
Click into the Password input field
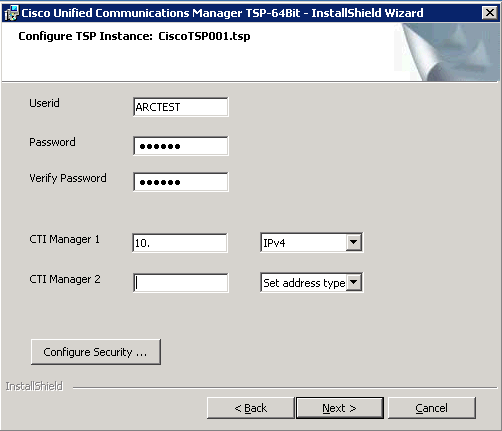click(x=181, y=146)
